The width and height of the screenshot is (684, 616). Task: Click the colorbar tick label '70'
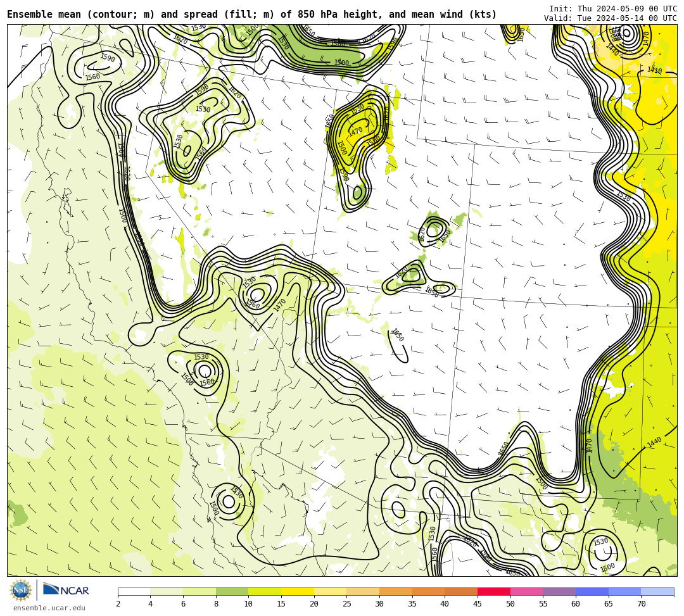tap(641, 604)
